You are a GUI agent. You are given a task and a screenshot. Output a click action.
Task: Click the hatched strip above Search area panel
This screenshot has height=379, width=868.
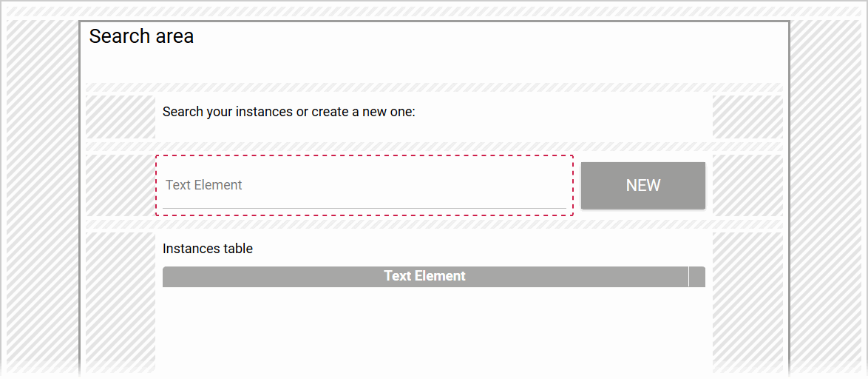tap(433, 13)
